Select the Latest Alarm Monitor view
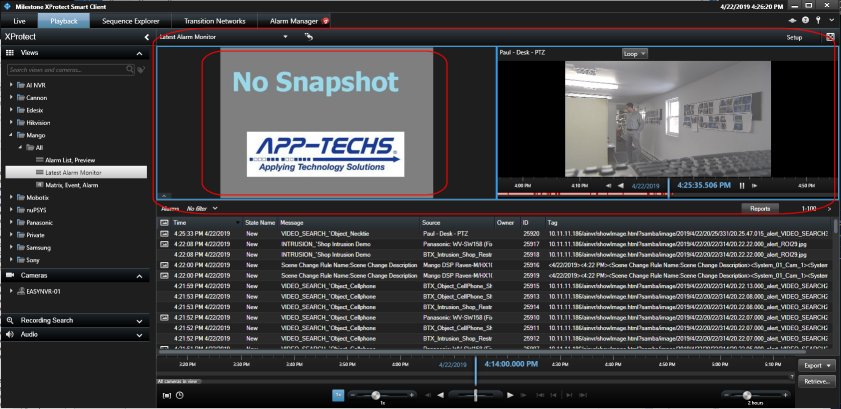 pyautogui.click(x=76, y=173)
